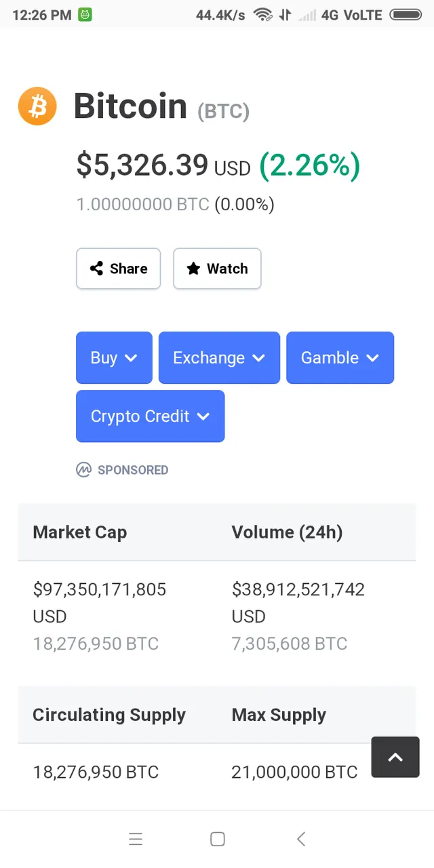
Task: Click the share icon in Share button
Action: click(96, 269)
